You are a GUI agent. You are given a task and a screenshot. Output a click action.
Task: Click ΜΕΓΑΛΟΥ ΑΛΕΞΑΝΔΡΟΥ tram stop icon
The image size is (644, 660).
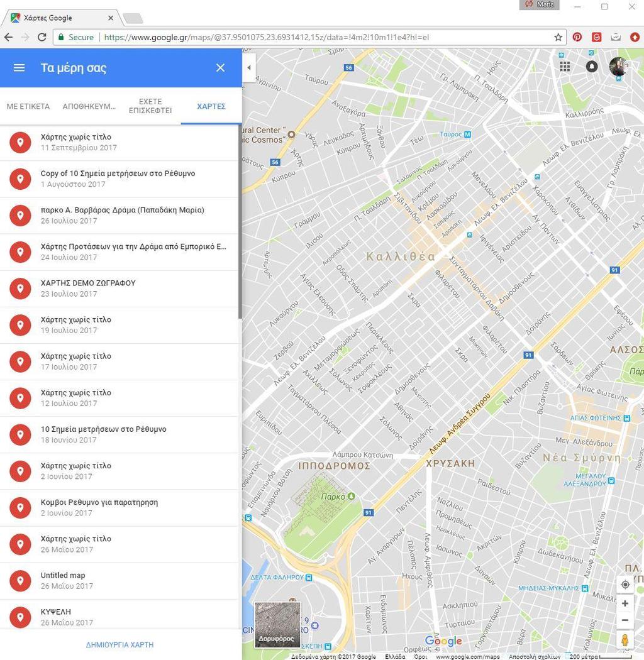pyautogui.click(x=611, y=480)
